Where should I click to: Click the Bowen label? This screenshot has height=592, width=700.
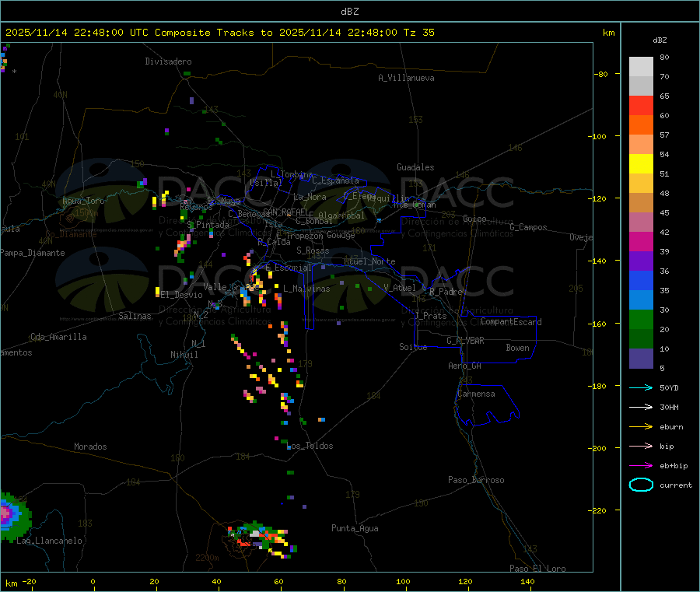click(517, 347)
